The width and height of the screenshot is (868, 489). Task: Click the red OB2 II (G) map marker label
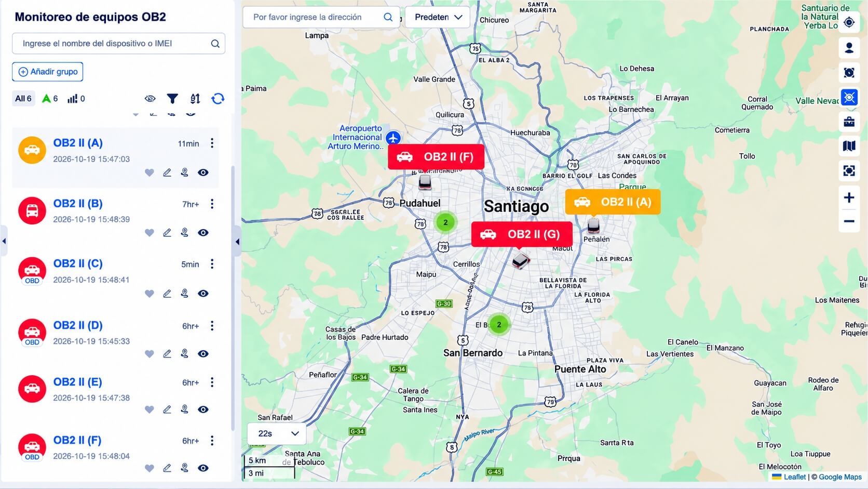click(522, 234)
